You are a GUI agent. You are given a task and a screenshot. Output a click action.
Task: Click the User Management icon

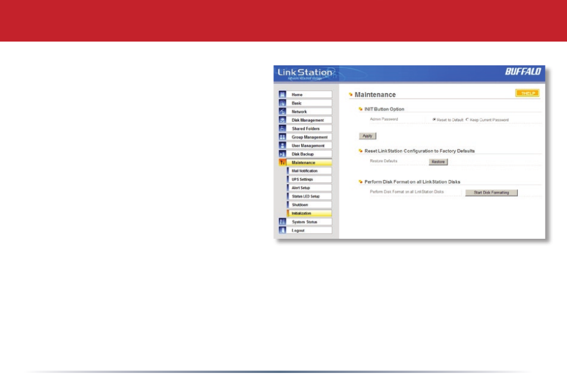tap(282, 146)
